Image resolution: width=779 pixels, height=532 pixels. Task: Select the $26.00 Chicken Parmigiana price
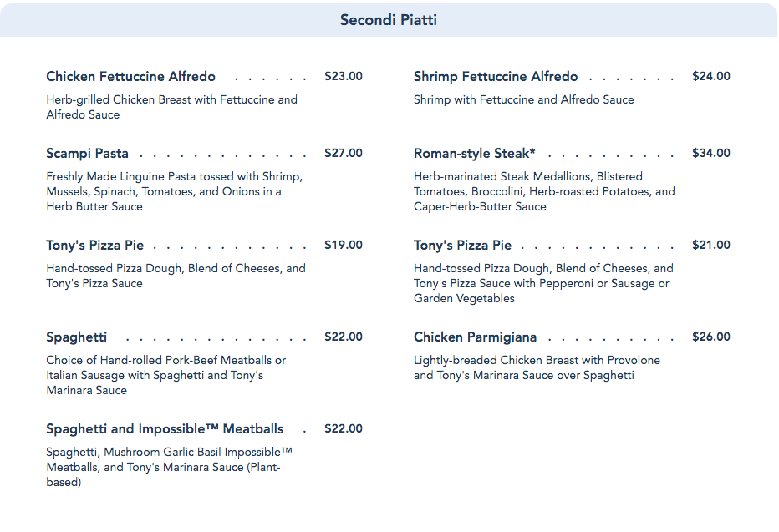(x=710, y=337)
